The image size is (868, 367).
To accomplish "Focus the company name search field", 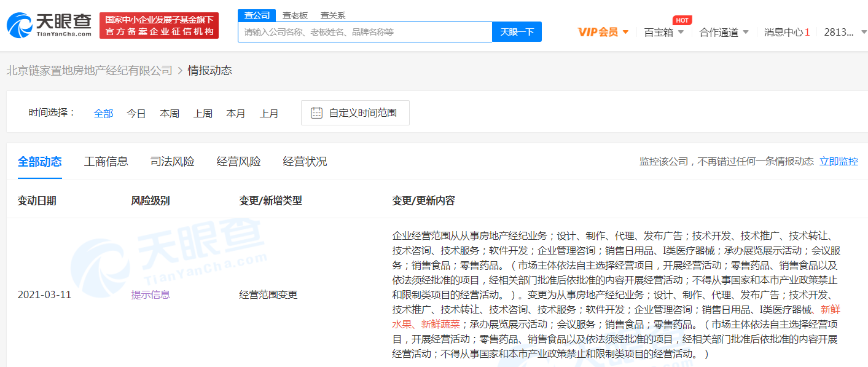I will point(365,32).
